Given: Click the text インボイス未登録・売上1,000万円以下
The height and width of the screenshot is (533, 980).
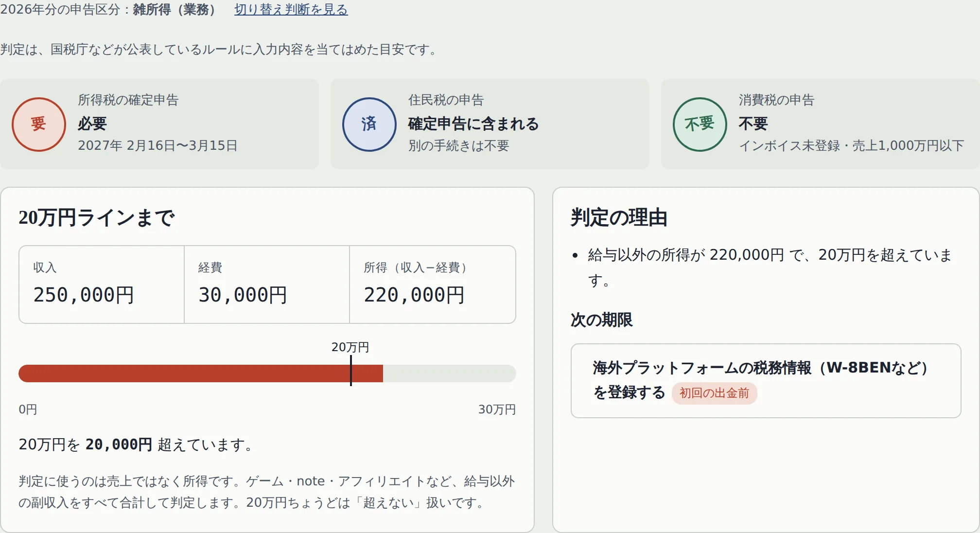Looking at the screenshot, I should click(x=852, y=146).
